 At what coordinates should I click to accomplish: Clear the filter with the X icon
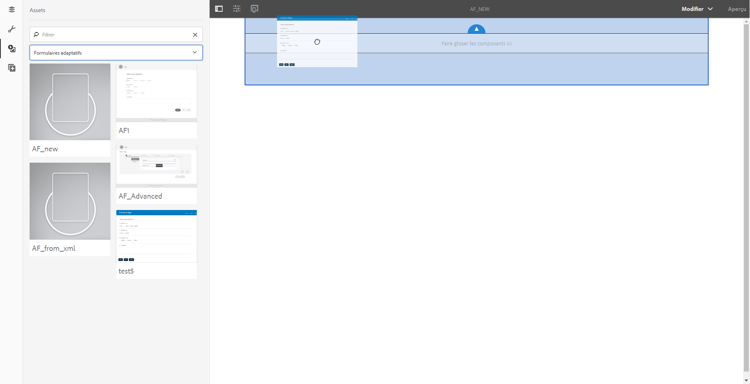[195, 34]
